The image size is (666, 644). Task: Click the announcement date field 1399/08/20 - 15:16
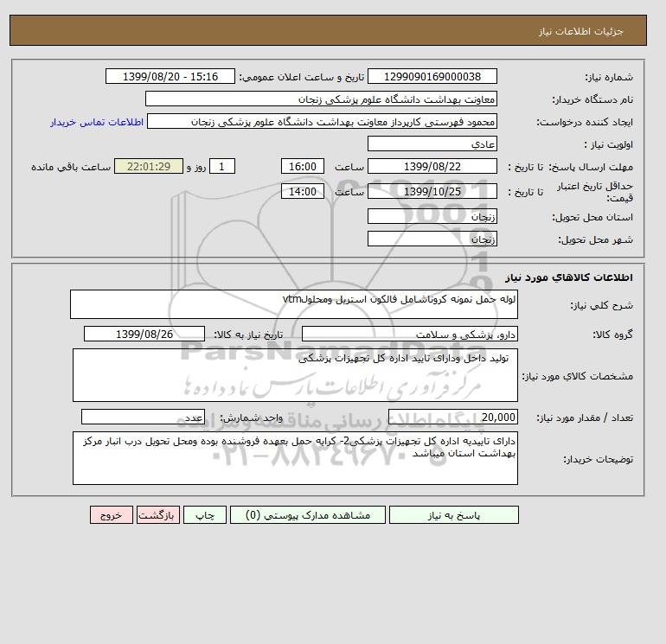[170, 76]
